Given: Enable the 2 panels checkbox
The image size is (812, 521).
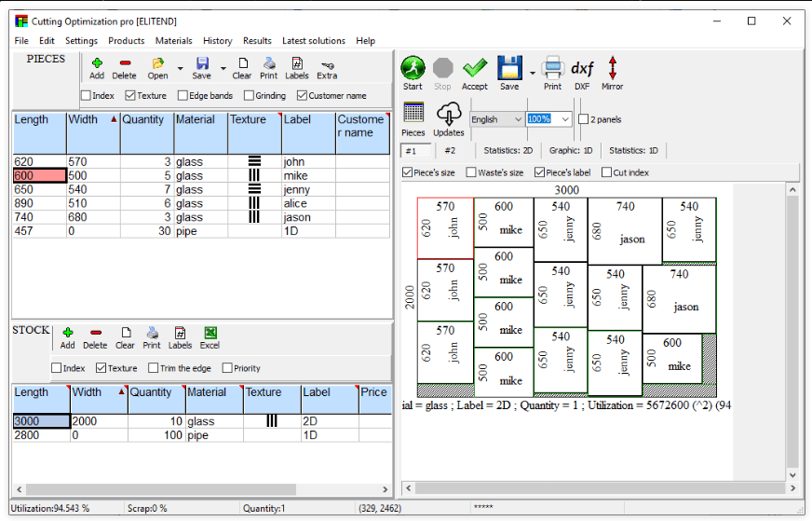Looking at the screenshot, I should pyautogui.click(x=583, y=119).
